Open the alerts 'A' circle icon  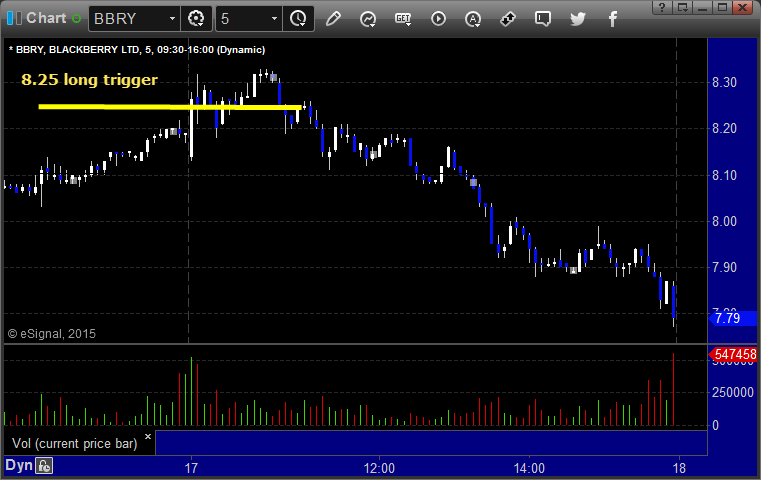point(473,19)
